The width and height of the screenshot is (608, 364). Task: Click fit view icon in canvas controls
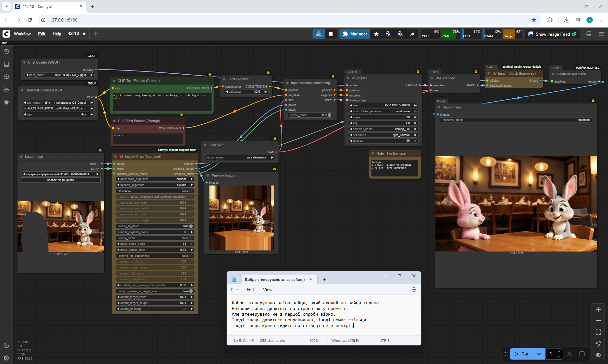pos(598,332)
